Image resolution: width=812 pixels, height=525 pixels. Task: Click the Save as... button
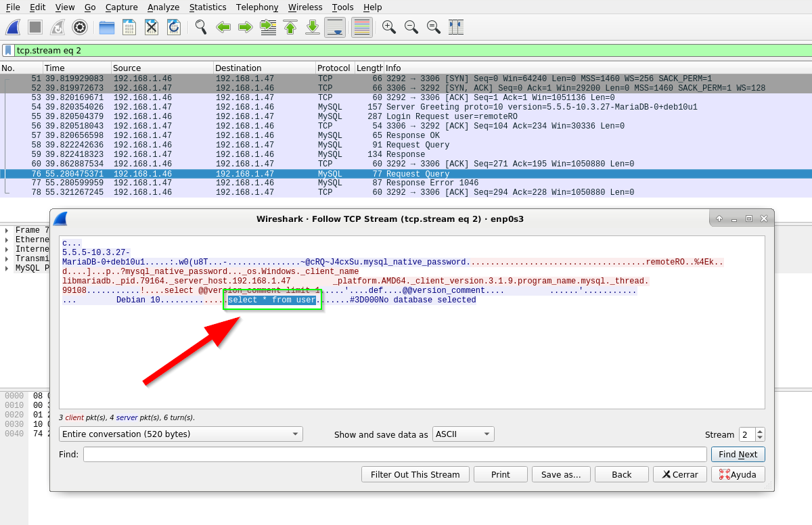click(x=560, y=474)
